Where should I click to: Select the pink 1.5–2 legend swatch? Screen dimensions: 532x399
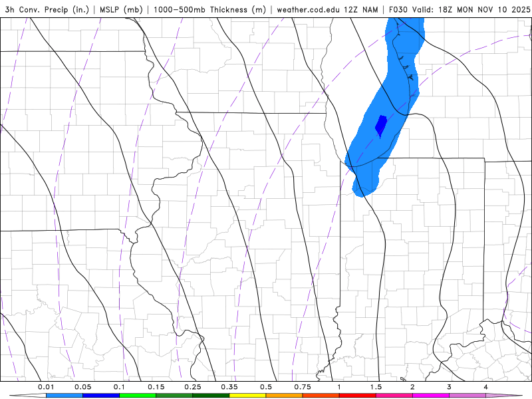(394, 396)
